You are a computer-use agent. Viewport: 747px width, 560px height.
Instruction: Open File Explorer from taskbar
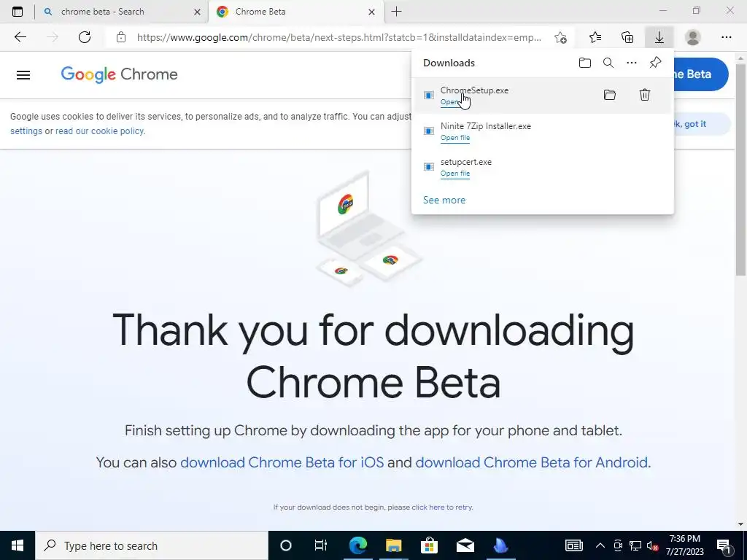[393, 545]
